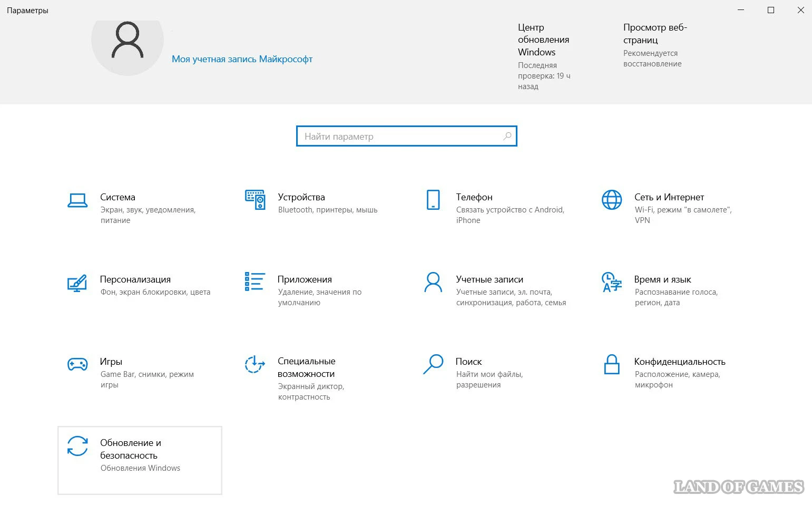
Task: Click "Game Bar, снимки, режим игры" text
Action: pyautogui.click(x=147, y=380)
